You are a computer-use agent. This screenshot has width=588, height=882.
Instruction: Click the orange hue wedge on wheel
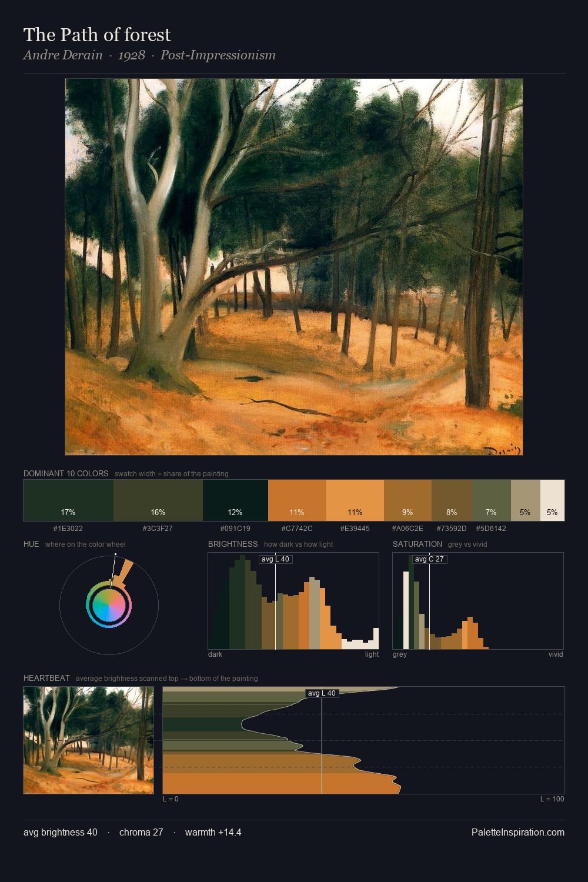click(123, 574)
